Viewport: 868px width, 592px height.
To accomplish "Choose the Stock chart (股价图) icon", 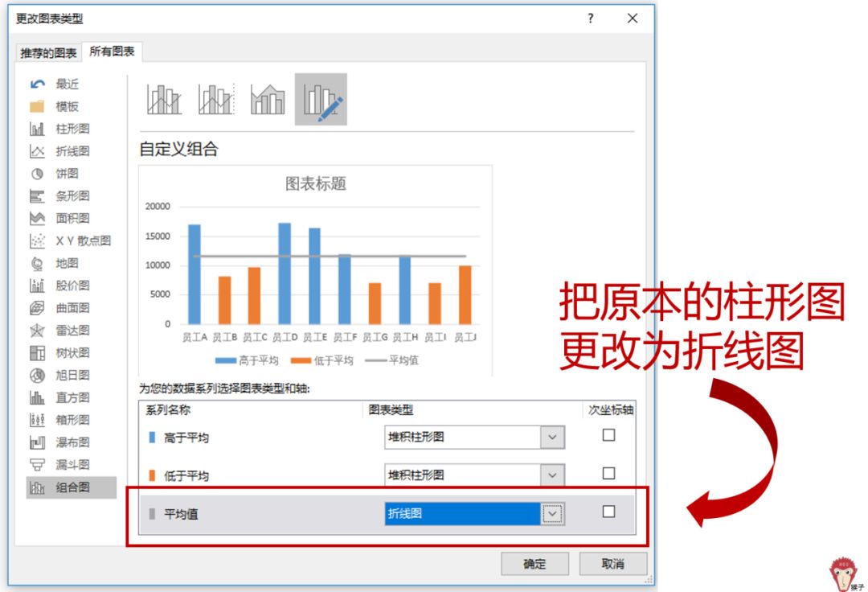I will 37,286.
